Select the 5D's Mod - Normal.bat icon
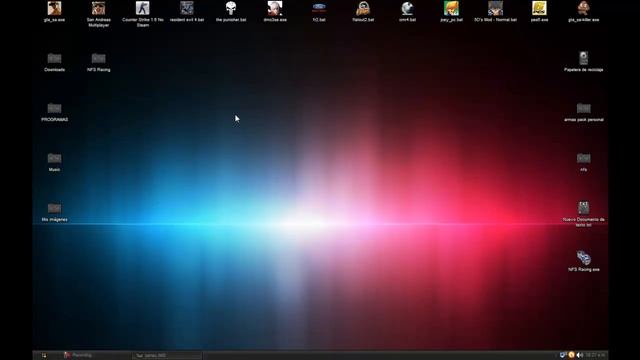The height and width of the screenshot is (360, 640). click(495, 9)
